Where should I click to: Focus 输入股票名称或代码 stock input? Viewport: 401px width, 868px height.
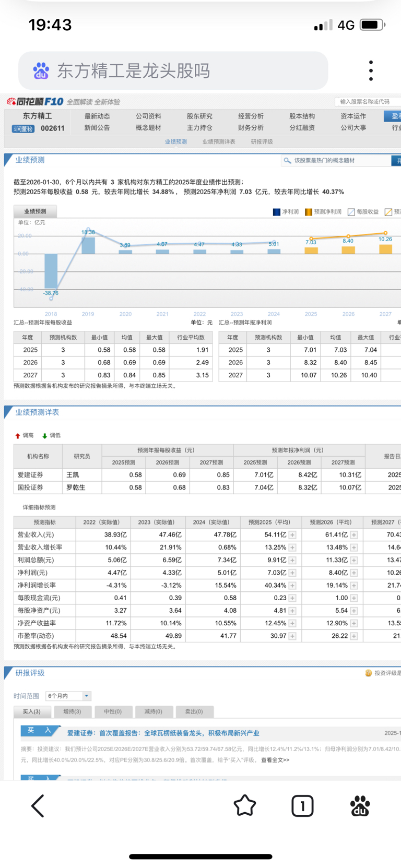[368, 102]
